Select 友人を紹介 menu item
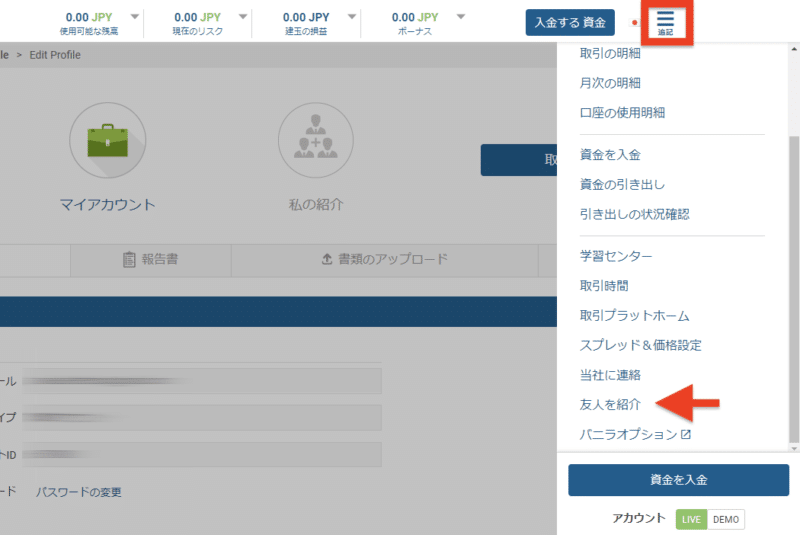The image size is (800, 535). [610, 404]
